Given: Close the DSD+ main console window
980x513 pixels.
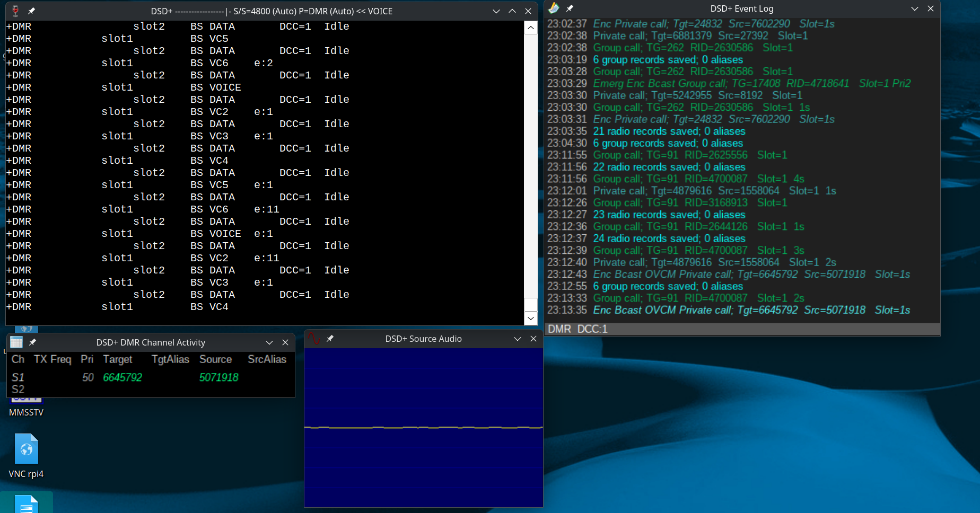Looking at the screenshot, I should (528, 11).
